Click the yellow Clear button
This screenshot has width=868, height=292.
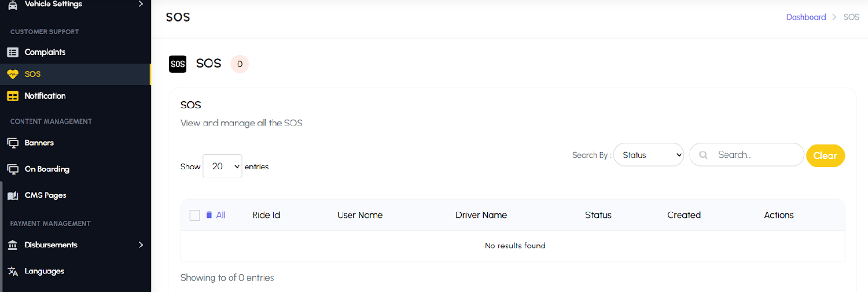point(825,156)
